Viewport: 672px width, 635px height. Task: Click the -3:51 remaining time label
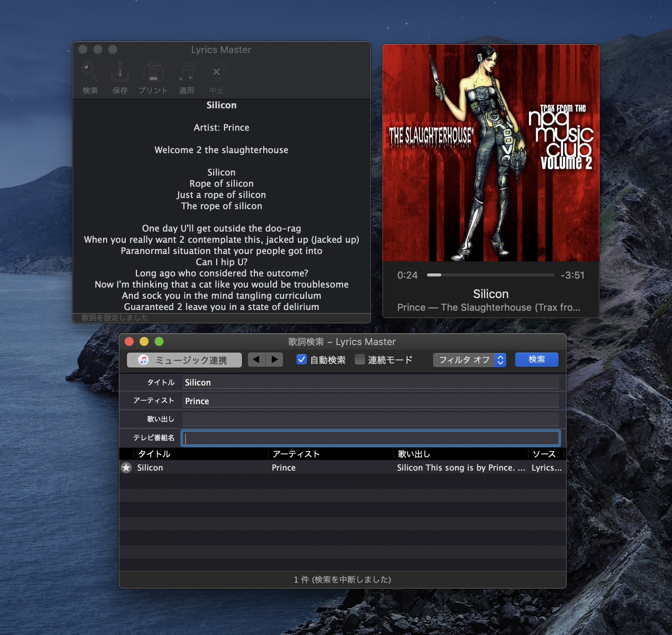pyautogui.click(x=572, y=275)
